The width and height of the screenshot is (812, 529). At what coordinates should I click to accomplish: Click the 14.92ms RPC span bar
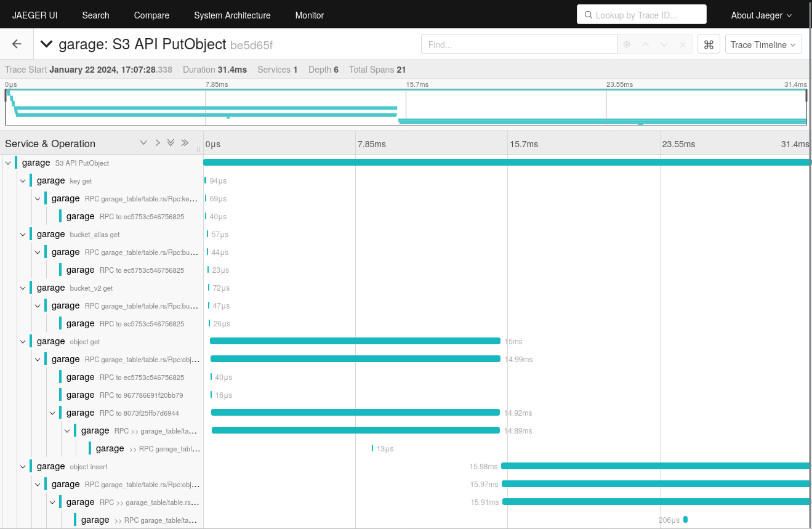tap(355, 413)
